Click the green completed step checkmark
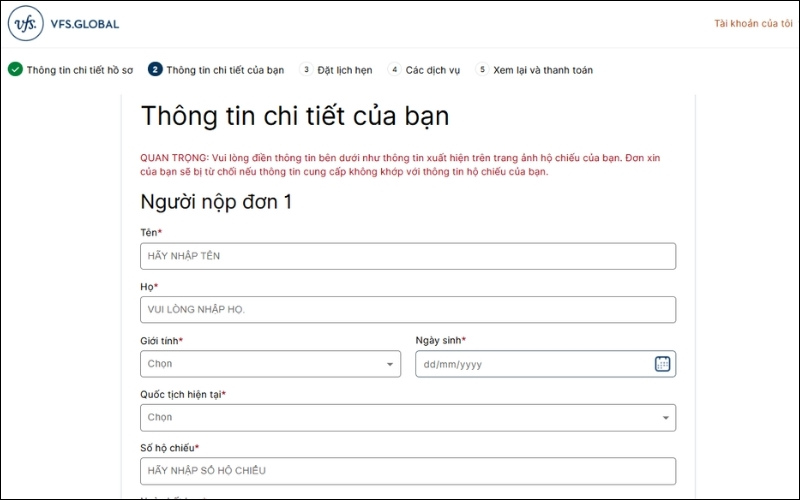 pos(15,69)
